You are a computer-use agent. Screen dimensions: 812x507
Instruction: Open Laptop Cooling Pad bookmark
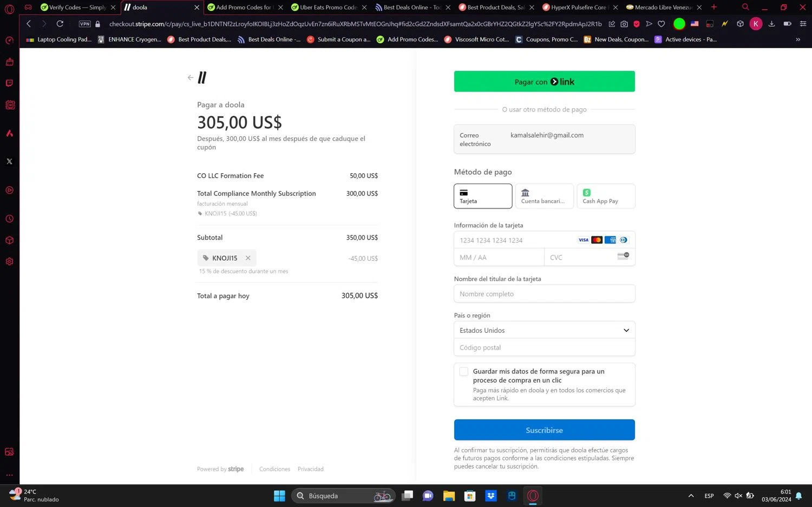59,39
